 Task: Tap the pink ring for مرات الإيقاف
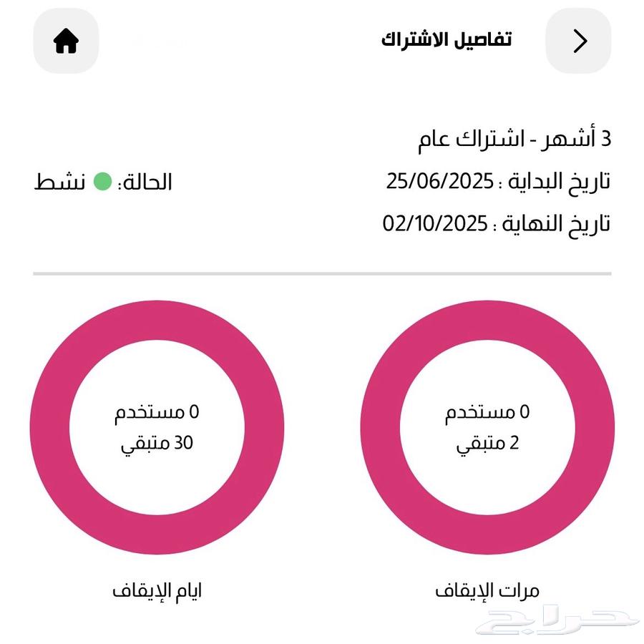pos(487,427)
